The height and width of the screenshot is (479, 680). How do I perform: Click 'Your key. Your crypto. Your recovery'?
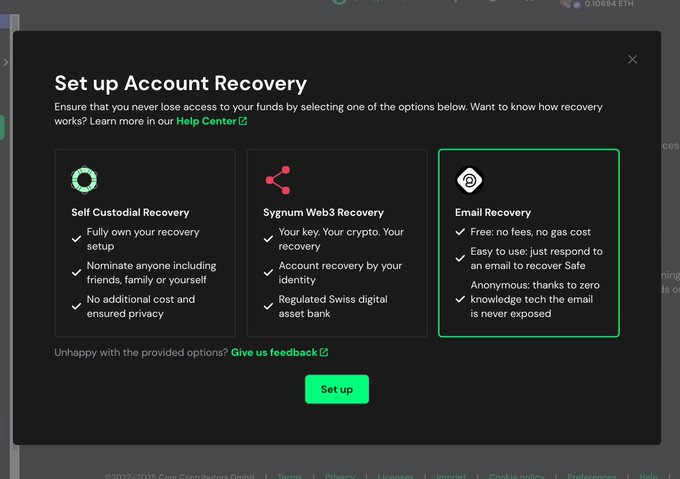click(341, 239)
